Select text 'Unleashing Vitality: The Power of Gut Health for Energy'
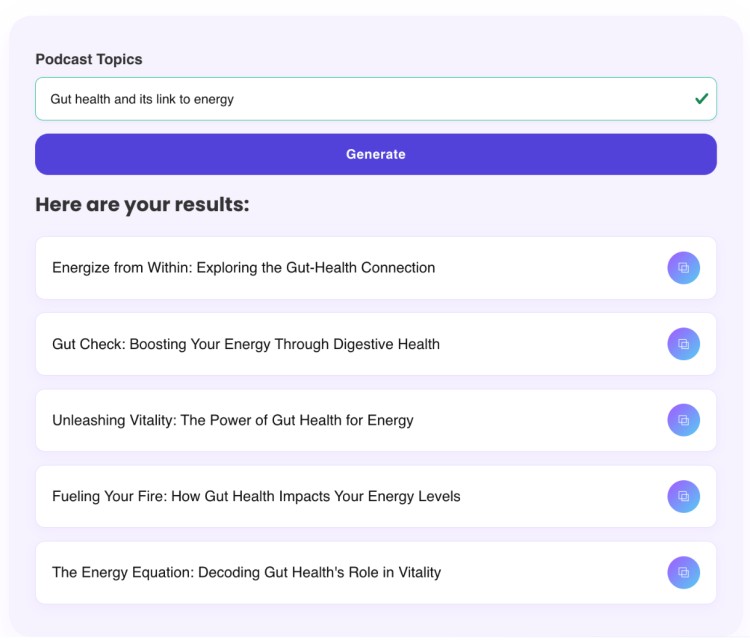Image resolution: width=750 pixels, height=644 pixels. tap(232, 421)
